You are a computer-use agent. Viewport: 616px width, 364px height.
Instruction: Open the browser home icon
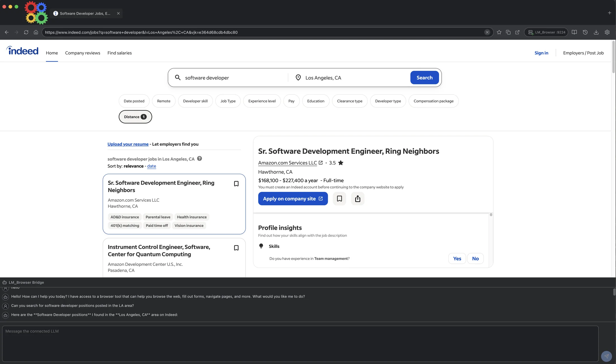[x=36, y=32]
